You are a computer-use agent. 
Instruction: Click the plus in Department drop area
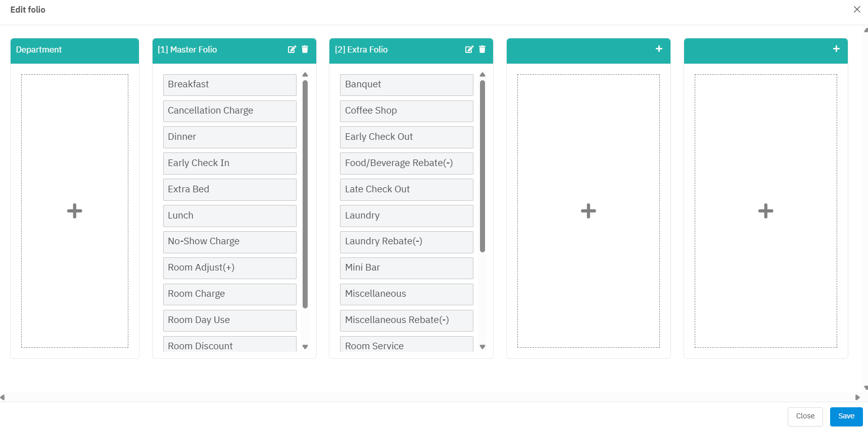(75, 211)
